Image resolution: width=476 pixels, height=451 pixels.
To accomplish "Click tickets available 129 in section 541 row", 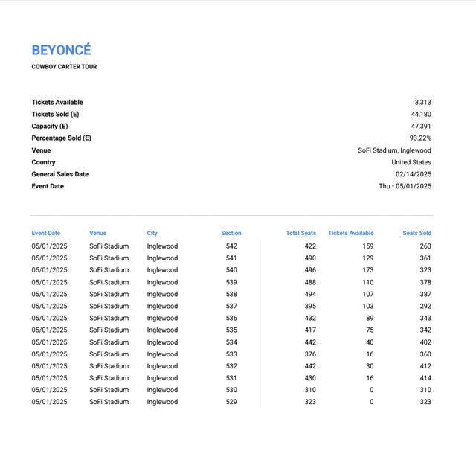I will coord(368,258).
